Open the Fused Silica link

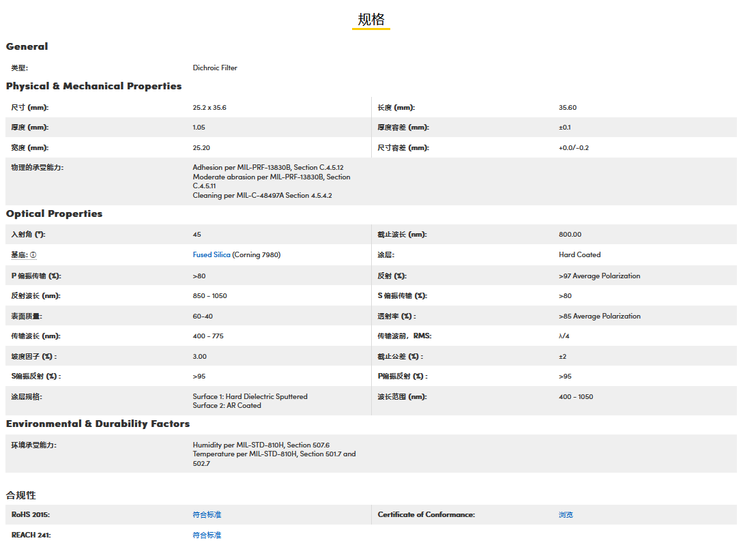coord(212,255)
